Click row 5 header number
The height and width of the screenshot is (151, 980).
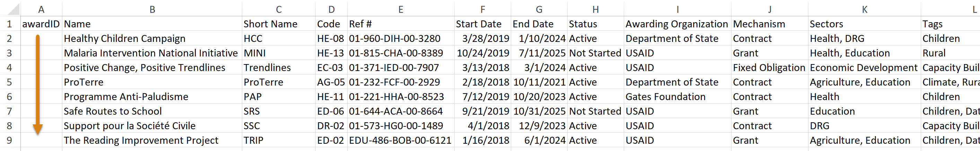(9, 82)
